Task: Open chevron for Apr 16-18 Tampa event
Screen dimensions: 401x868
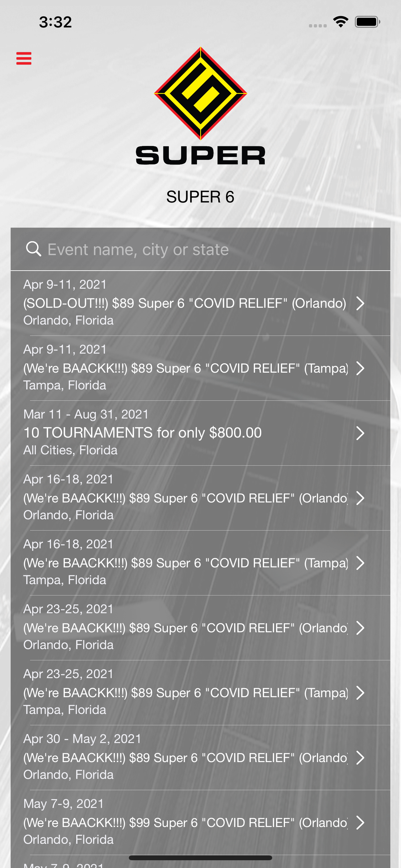Action: [360, 563]
